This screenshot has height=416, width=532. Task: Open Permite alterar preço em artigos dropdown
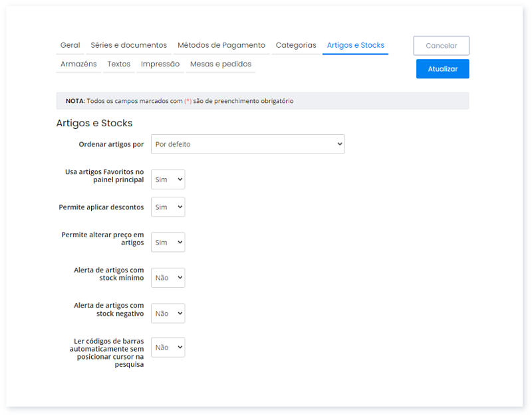coord(168,242)
